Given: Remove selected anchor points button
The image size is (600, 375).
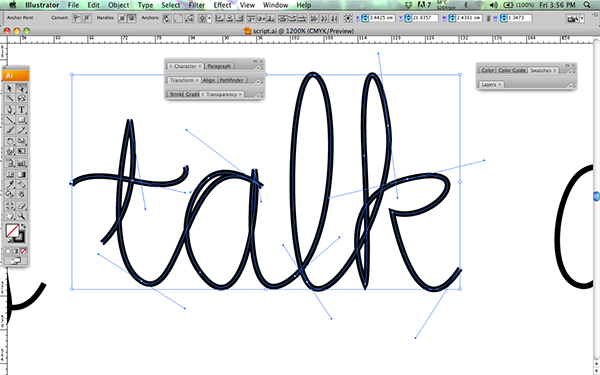Looking at the screenshot, I should [167, 18].
